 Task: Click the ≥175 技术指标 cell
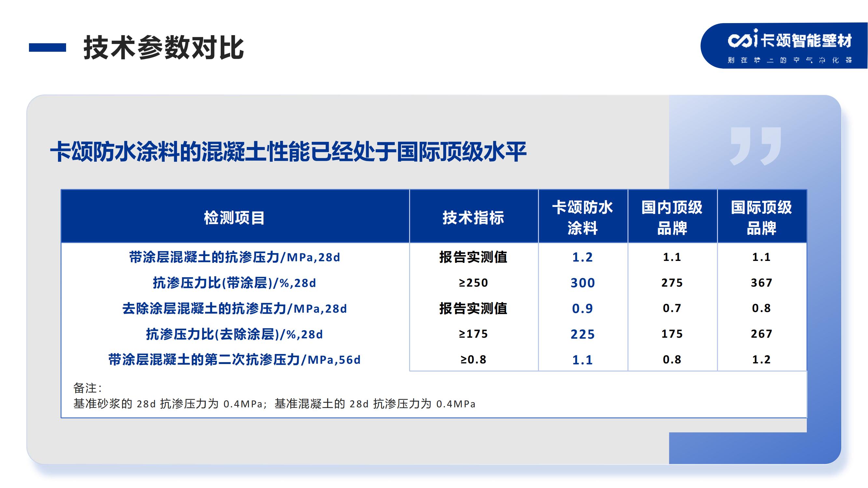474,334
